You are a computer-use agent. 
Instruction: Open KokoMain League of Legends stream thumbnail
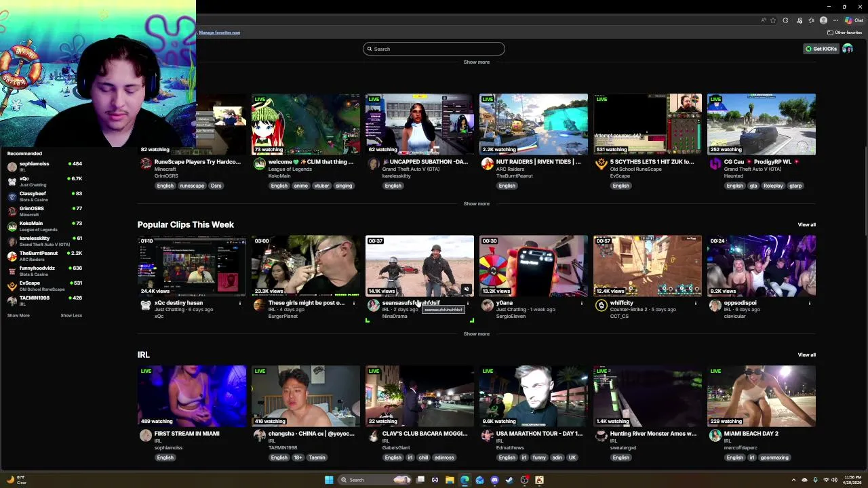coord(306,124)
